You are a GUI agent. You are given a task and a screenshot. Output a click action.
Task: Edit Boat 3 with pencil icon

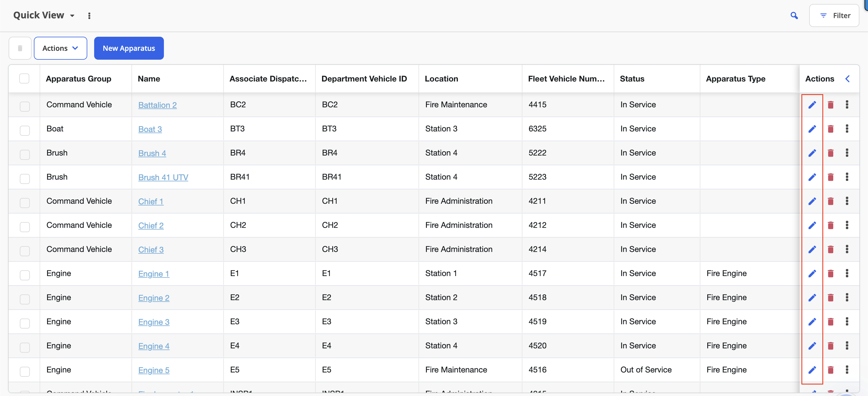[812, 129]
